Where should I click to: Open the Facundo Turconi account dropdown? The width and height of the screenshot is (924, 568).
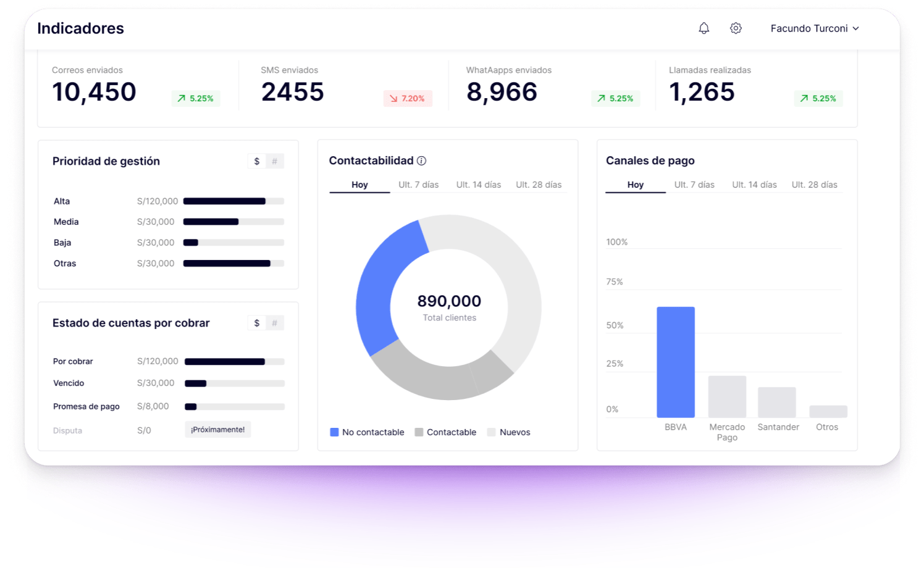810,28
